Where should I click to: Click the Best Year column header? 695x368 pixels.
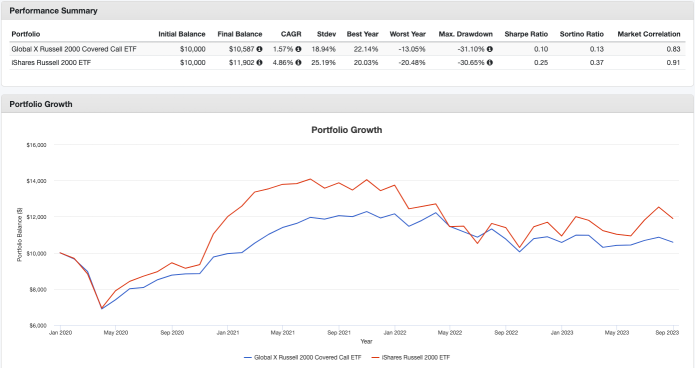pos(363,34)
